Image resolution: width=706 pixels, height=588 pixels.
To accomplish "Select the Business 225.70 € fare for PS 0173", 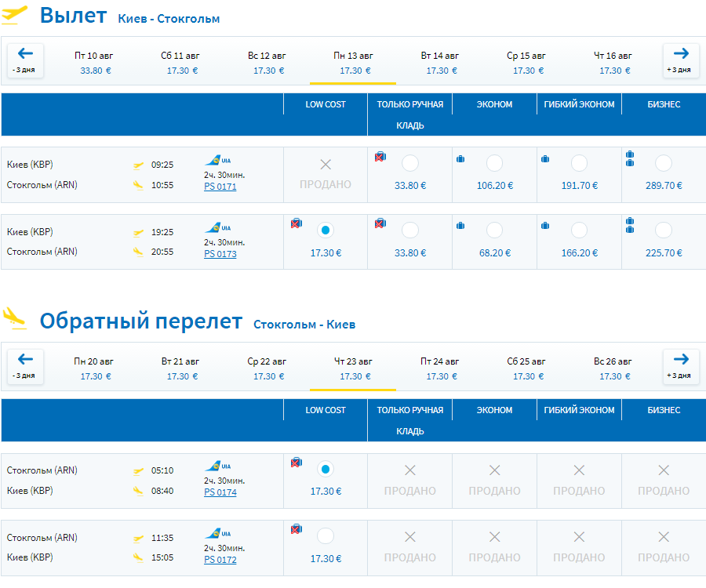I will pos(664,230).
